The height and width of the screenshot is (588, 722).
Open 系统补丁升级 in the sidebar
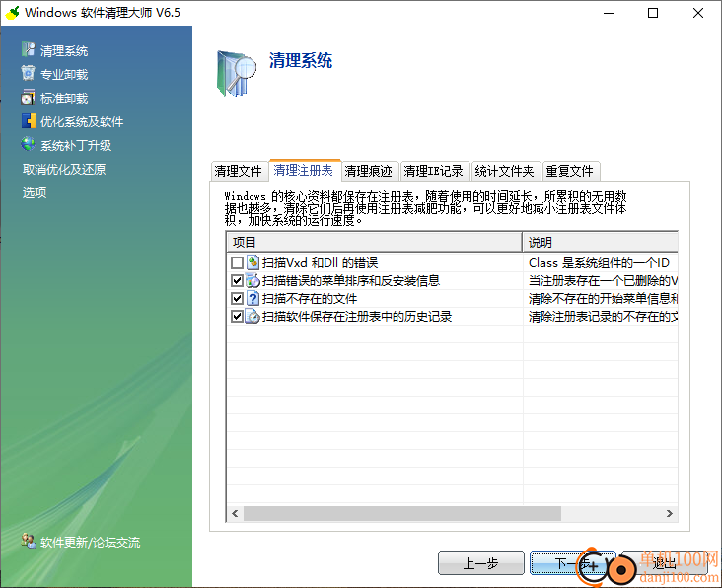coord(76,145)
